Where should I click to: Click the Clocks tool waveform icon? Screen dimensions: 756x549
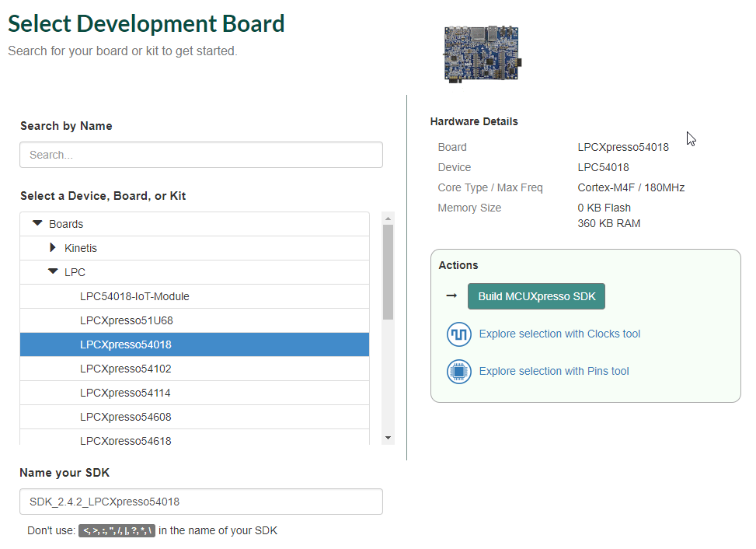pyautogui.click(x=459, y=334)
